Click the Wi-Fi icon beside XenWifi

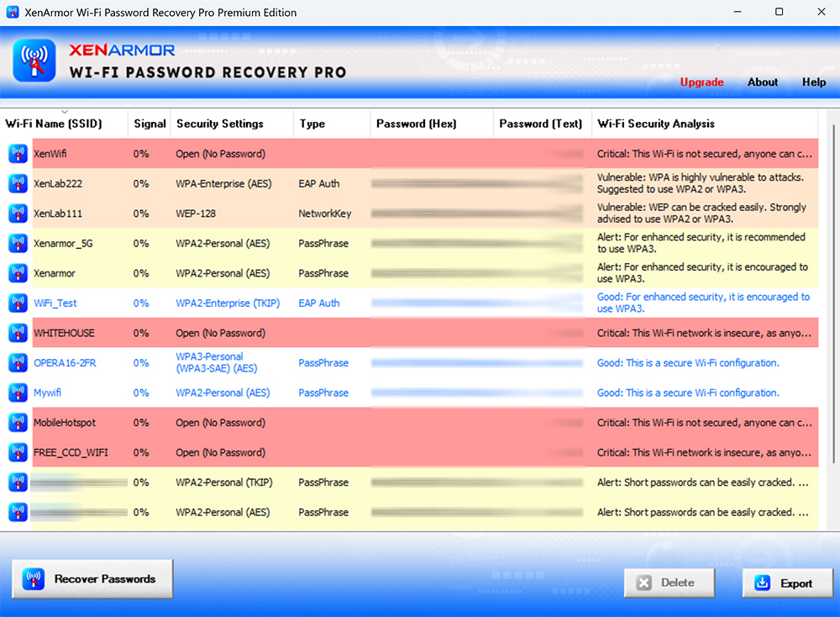(x=18, y=154)
